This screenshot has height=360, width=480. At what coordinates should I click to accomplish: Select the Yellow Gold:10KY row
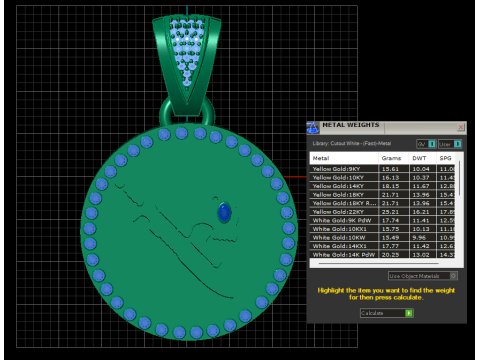[x=382, y=178]
